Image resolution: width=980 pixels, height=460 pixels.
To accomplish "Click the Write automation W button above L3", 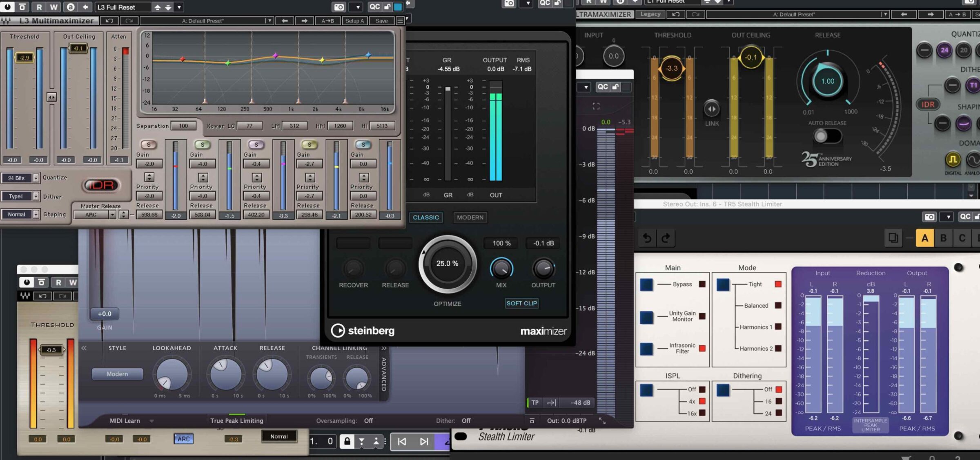I will [53, 7].
